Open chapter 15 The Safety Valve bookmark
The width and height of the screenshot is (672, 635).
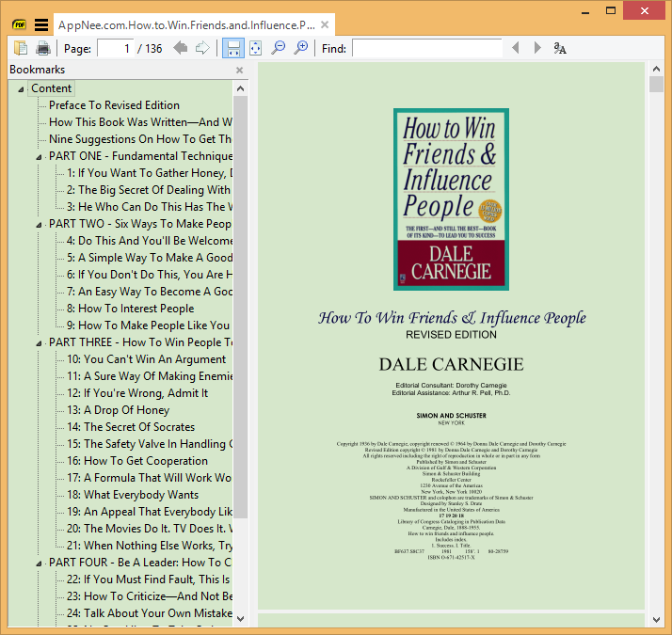click(149, 443)
